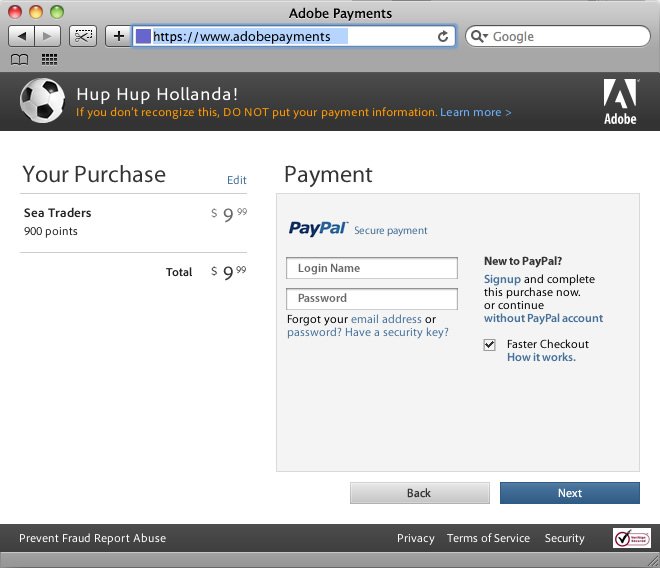Reload the page with the refresh icon

point(443,37)
